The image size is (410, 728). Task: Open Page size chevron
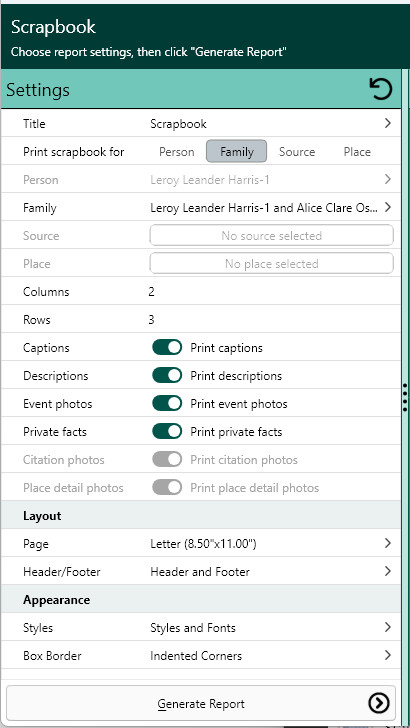[388, 543]
